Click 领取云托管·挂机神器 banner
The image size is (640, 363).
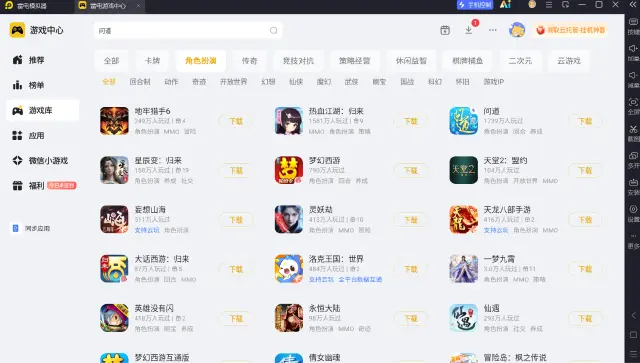(571, 30)
